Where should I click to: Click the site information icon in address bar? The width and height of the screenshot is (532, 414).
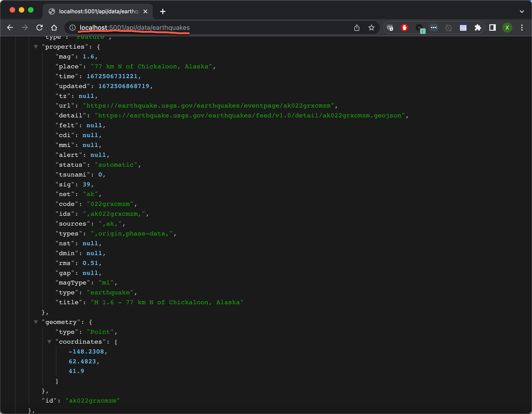[x=72, y=28]
